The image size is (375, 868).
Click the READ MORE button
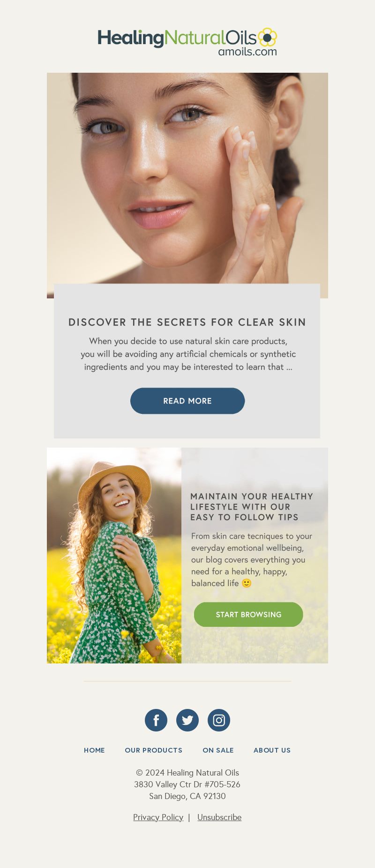[x=187, y=401]
